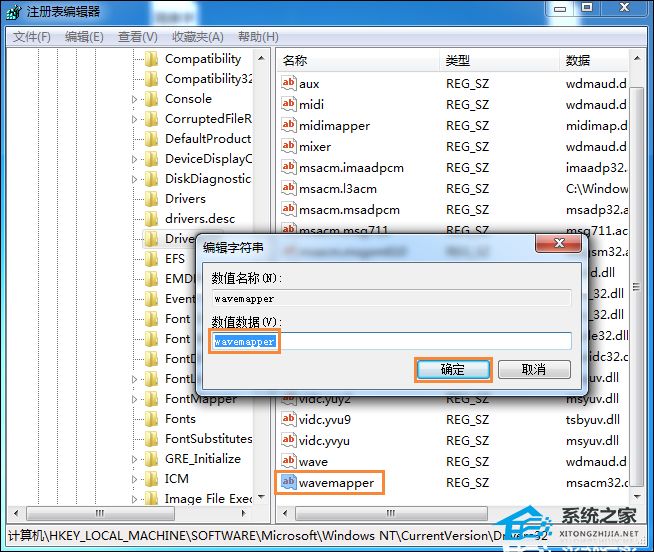Select the Drivers tree item label
Screen dimensions: 654x552
click(x=185, y=199)
